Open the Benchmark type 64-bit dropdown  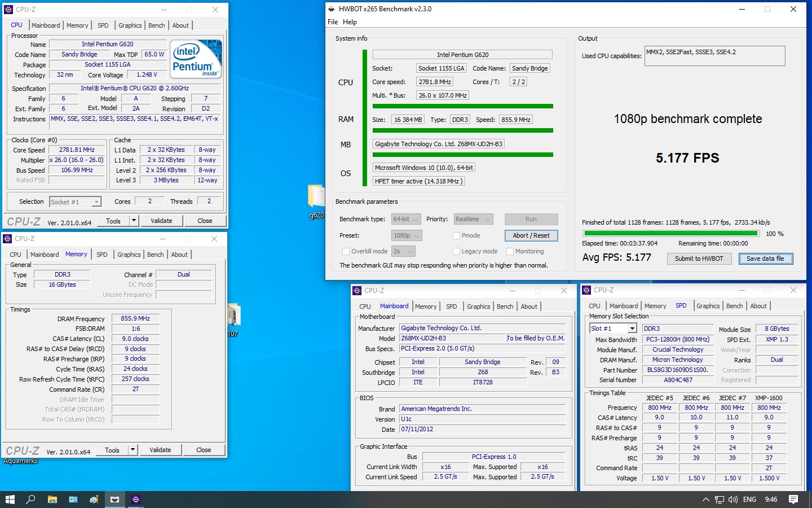(406, 219)
